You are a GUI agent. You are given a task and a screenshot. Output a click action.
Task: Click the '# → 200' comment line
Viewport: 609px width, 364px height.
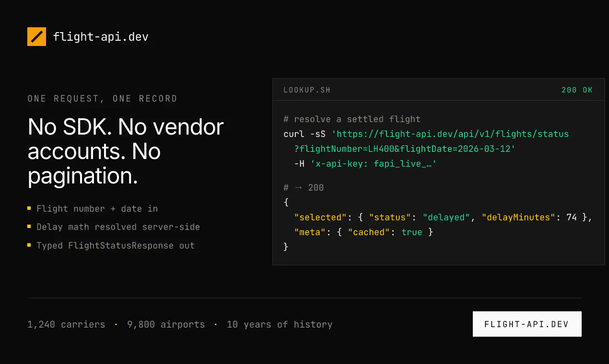[x=304, y=188]
